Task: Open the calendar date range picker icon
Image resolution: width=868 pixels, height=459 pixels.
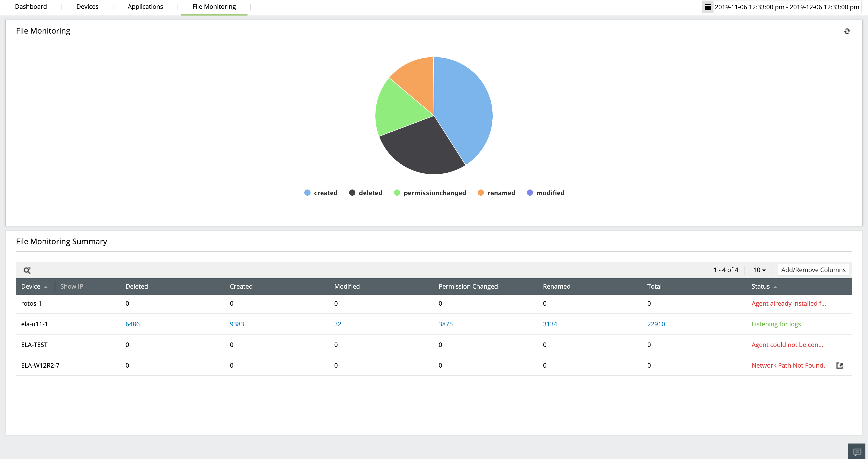Action: [x=708, y=7]
